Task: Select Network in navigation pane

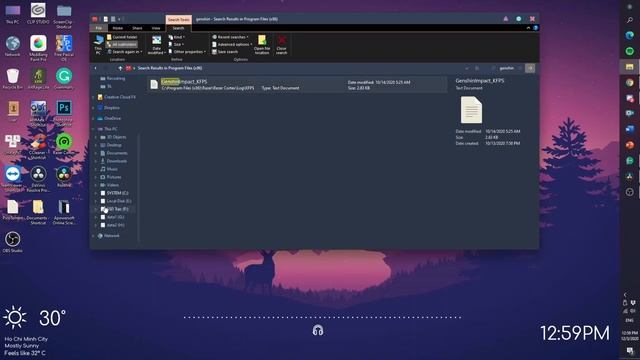Action: point(109,236)
